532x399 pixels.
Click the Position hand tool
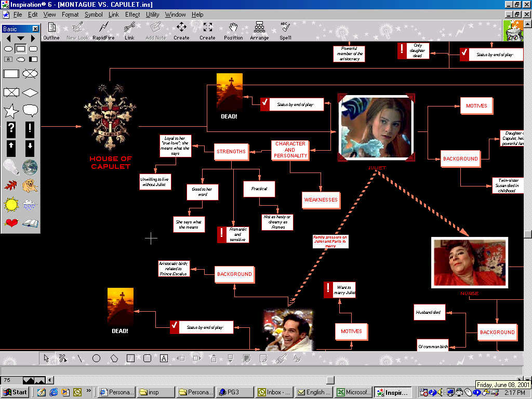click(x=233, y=30)
